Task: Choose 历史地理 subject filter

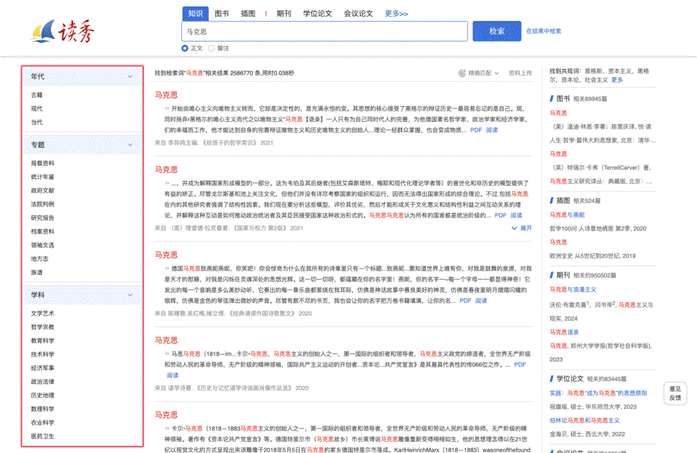Action: coord(43,395)
